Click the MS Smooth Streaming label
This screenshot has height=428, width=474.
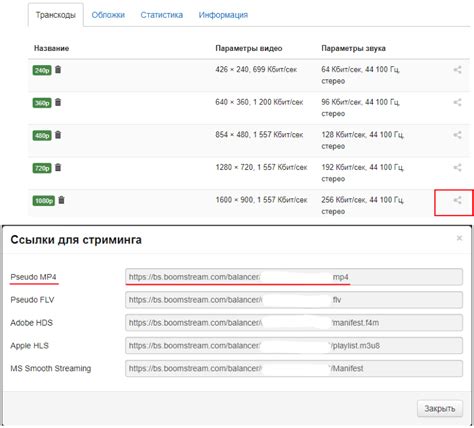point(51,369)
